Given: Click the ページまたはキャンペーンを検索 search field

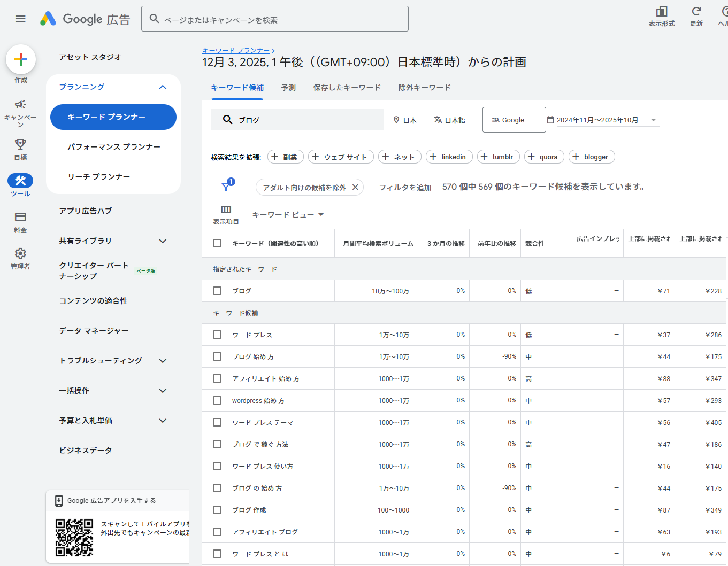Looking at the screenshot, I should tap(283, 20).
